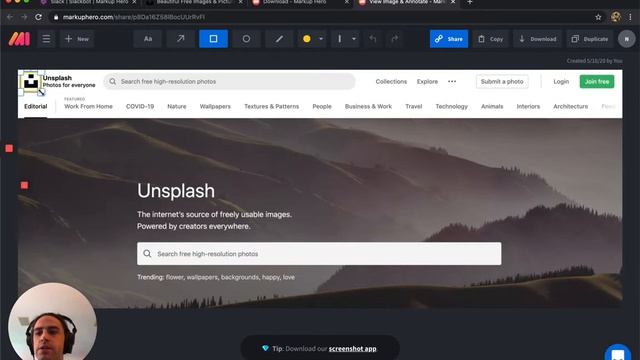
Task: Select the Nature category
Action: pos(177,107)
